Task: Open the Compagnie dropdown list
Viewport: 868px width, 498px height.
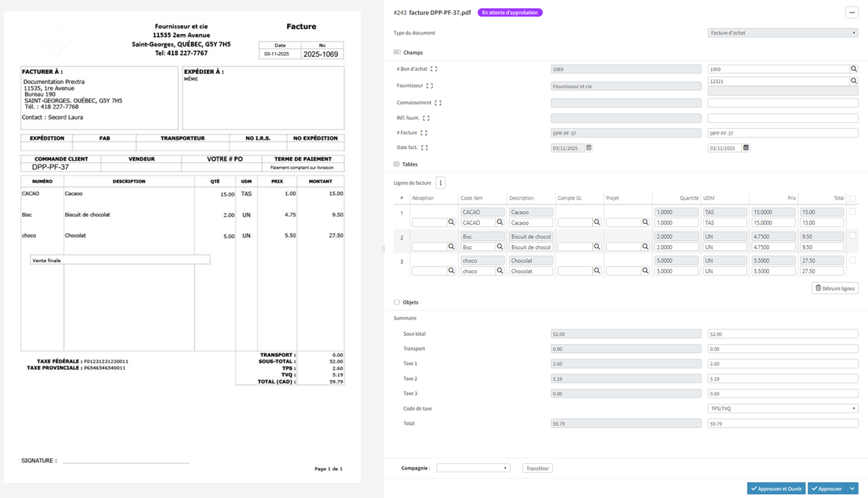Action: (473, 468)
